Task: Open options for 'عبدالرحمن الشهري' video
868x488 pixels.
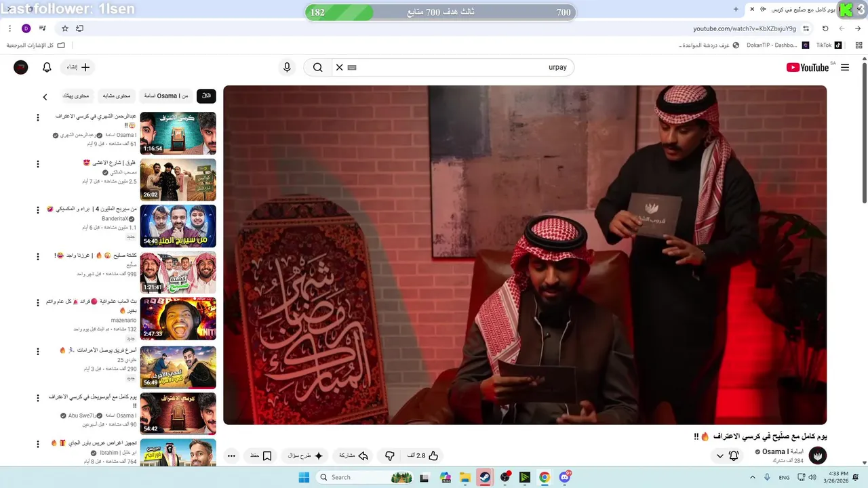Action: coord(38,117)
